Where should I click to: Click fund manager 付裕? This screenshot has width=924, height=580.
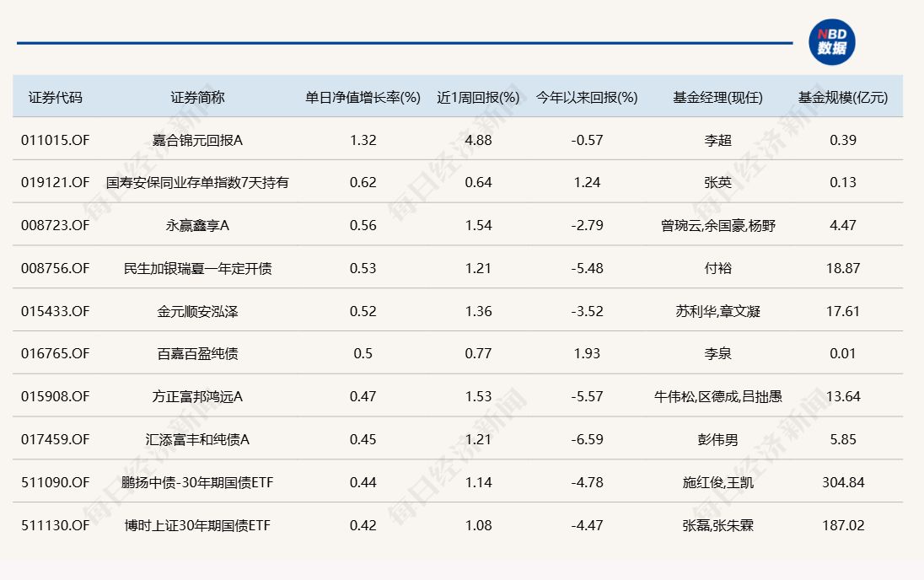tap(717, 268)
